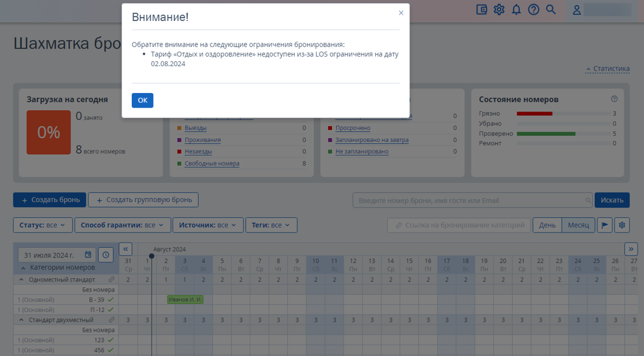Click green check for room 456
Image resolution: width=644 pixels, height=356 pixels.
pos(110,350)
